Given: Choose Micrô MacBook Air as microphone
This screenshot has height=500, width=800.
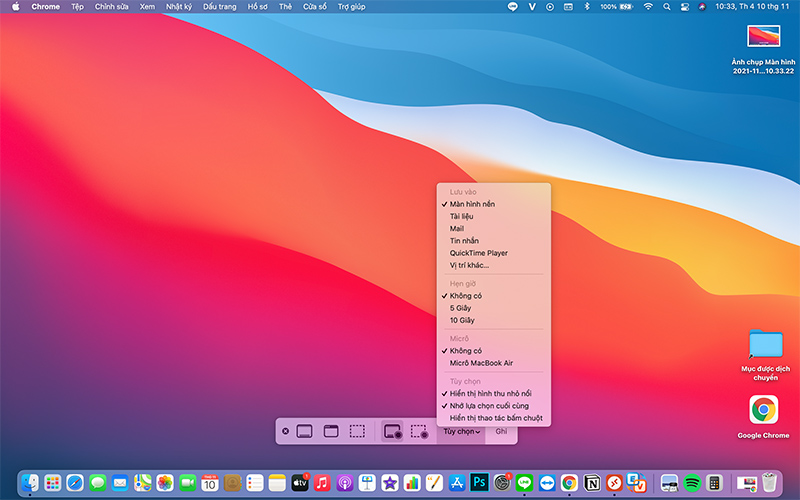Looking at the screenshot, I should pos(481,363).
